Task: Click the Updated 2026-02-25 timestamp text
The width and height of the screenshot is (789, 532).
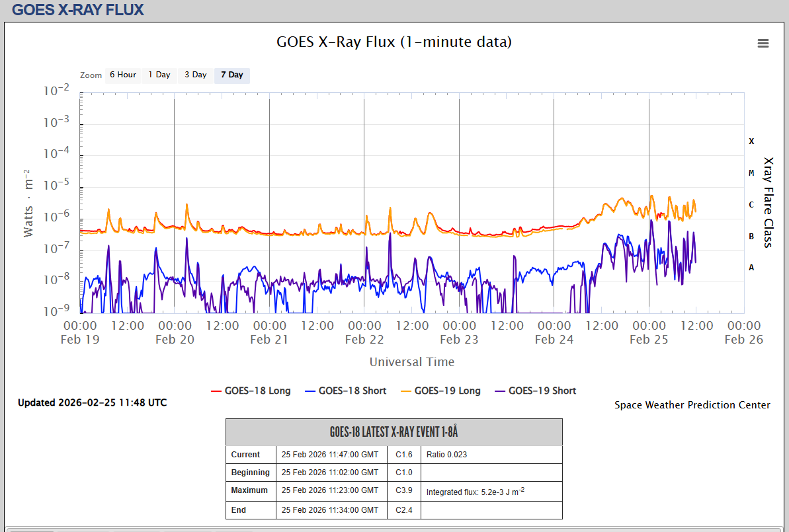Action: click(x=92, y=402)
